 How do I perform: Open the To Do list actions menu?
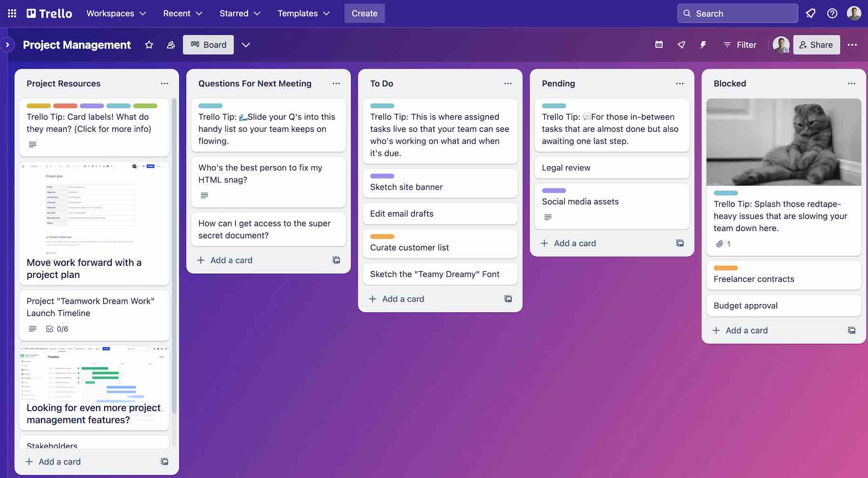click(508, 83)
